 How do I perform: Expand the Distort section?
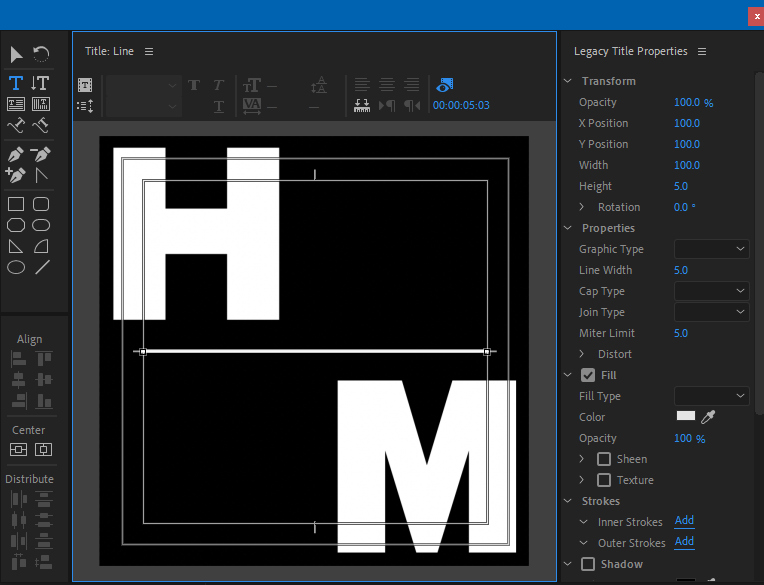583,354
